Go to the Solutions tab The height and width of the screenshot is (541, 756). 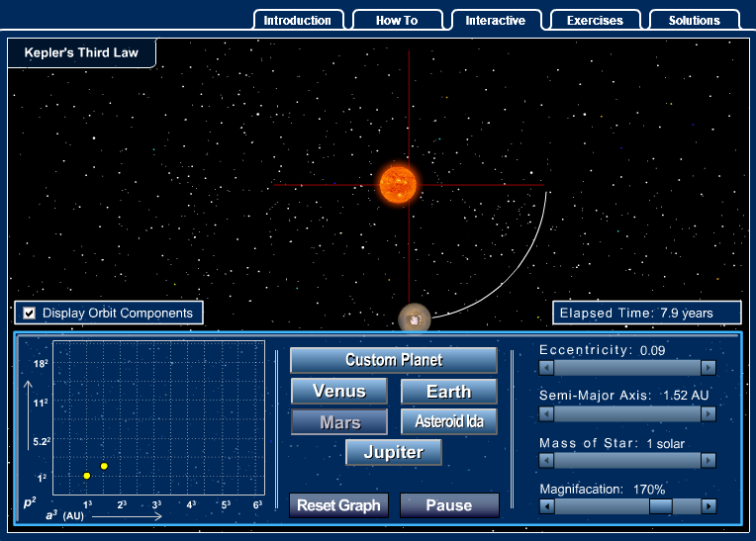695,20
